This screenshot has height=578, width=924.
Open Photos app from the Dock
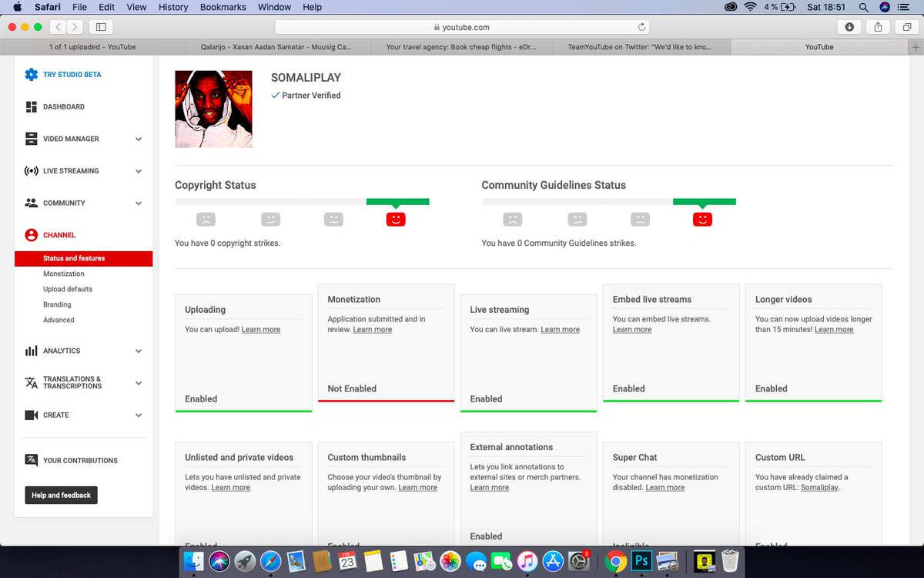(x=450, y=561)
